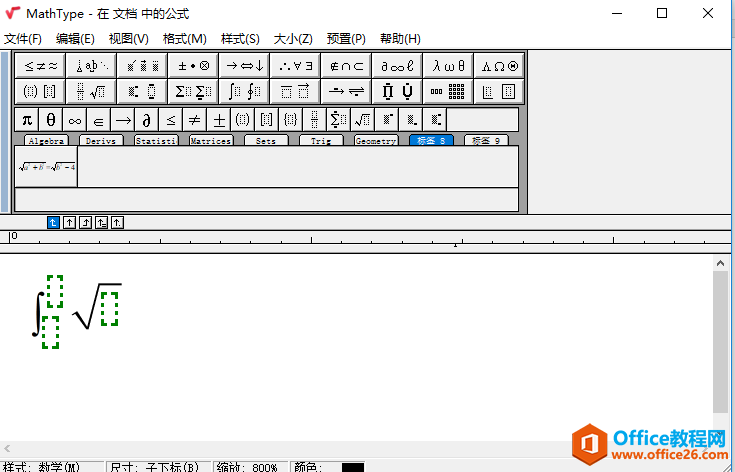Image resolution: width=735 pixels, height=472 pixels.
Task: Insert the saved square root expression thumbnail
Action: coord(46,166)
